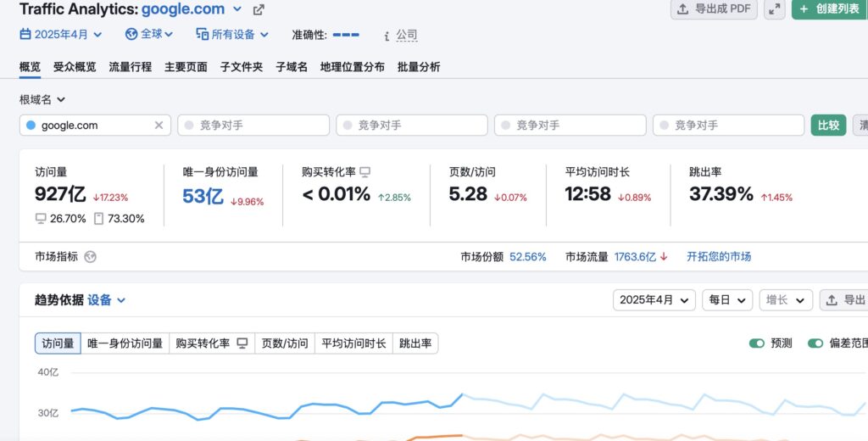Click the desktop icon in 购买转化率 chart tab
868x441 pixels.
[242, 343]
